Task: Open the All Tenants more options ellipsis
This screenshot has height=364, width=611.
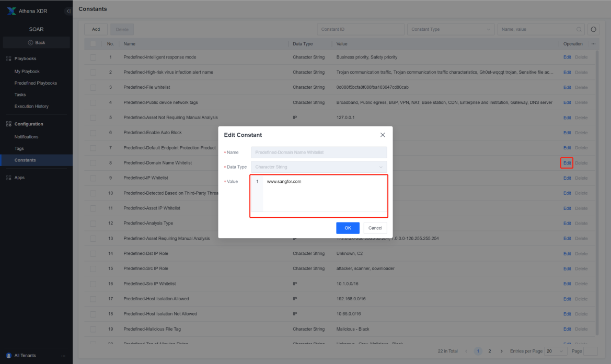Action: [63, 356]
